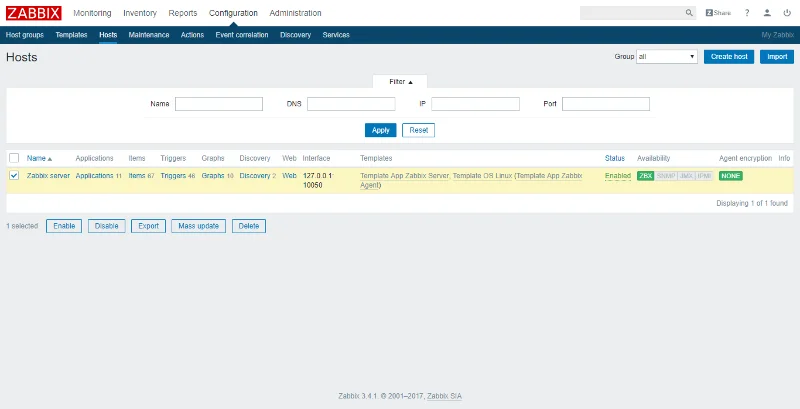Open the Share link icon
The image size is (800, 409).
[x=718, y=13]
